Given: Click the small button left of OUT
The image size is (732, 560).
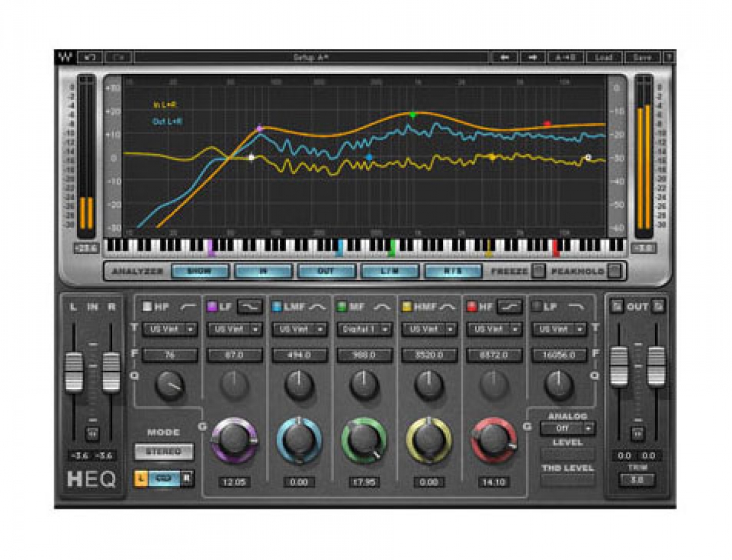Looking at the screenshot, I should tap(617, 307).
